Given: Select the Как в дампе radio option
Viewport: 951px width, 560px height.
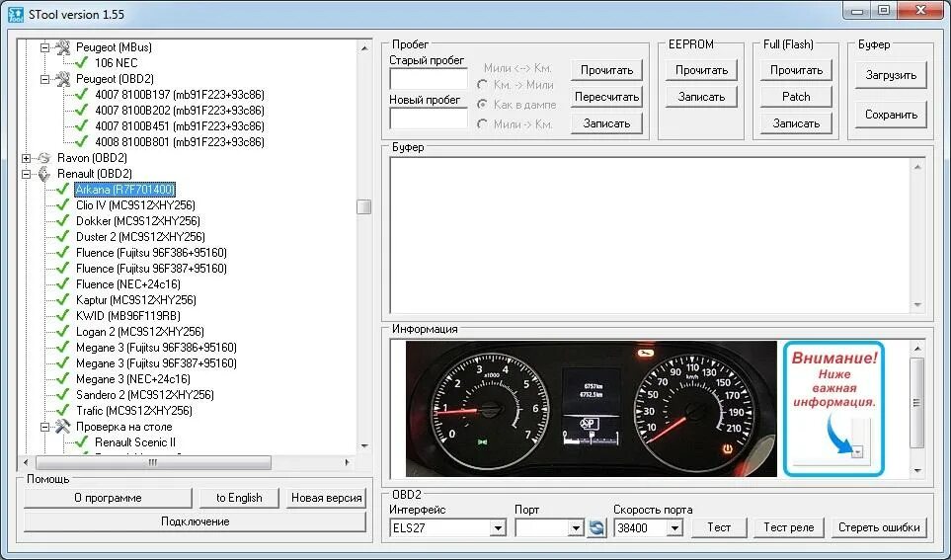Looking at the screenshot, I should click(x=483, y=105).
